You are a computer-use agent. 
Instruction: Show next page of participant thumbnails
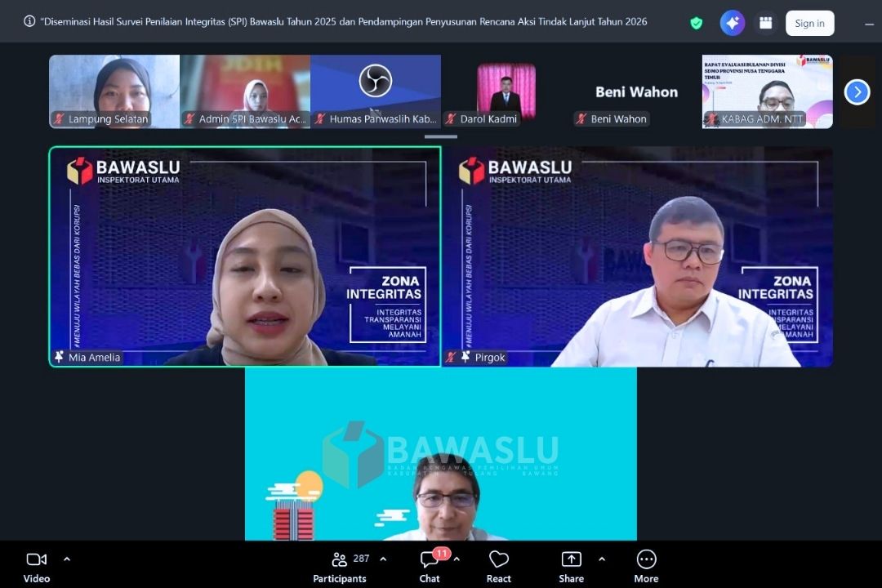click(857, 91)
